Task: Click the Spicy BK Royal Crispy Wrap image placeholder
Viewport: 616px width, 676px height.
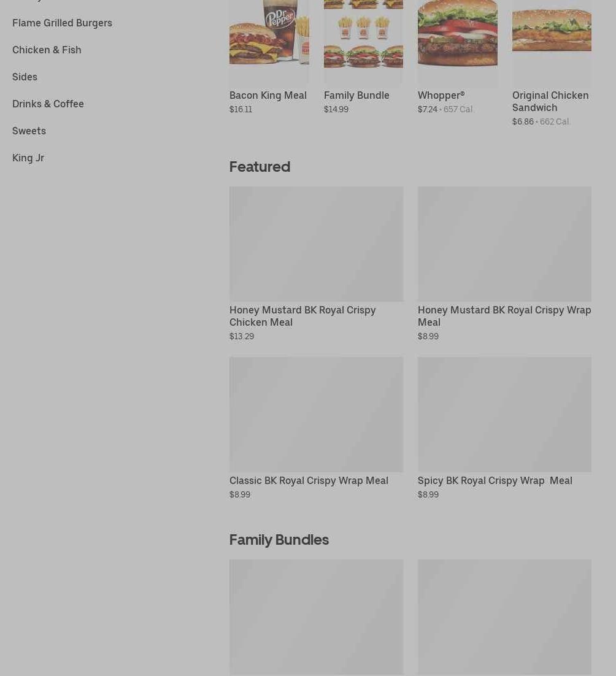Action: tap(504, 414)
